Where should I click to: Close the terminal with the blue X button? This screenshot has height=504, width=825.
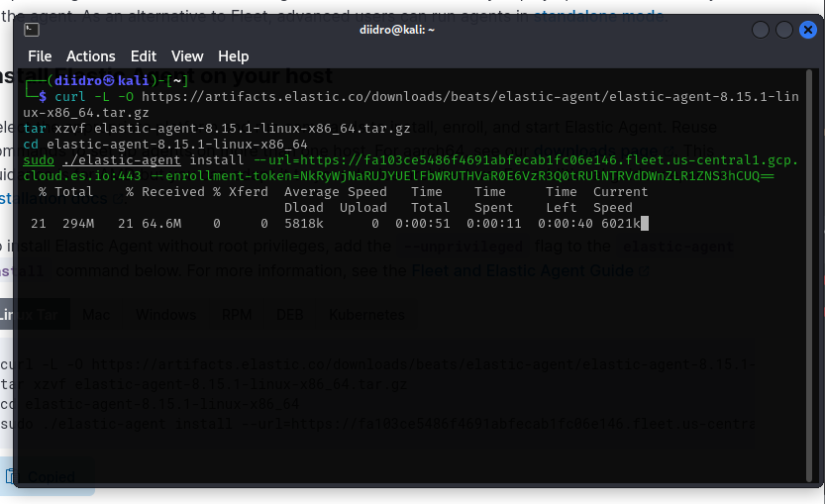[x=807, y=30]
